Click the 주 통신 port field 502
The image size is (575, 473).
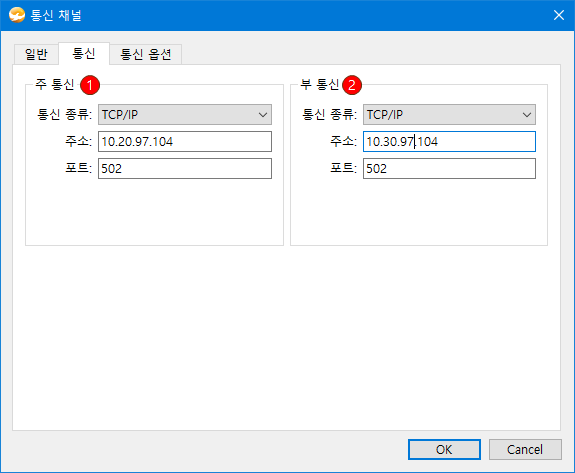[x=185, y=169]
